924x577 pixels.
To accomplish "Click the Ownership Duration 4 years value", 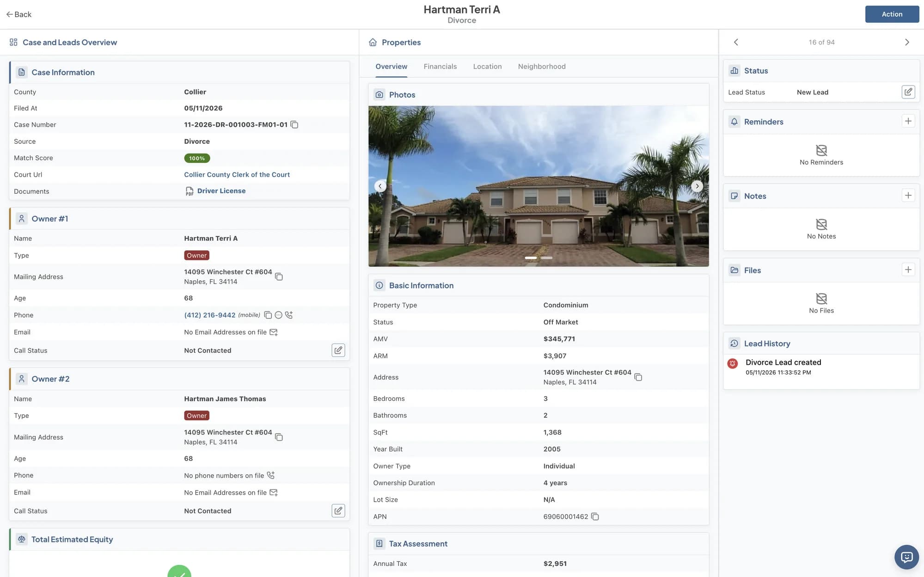I will click(555, 483).
